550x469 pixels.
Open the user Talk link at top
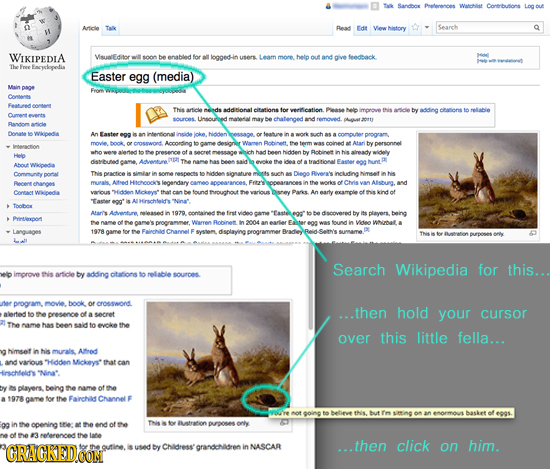pyautogui.click(x=388, y=6)
